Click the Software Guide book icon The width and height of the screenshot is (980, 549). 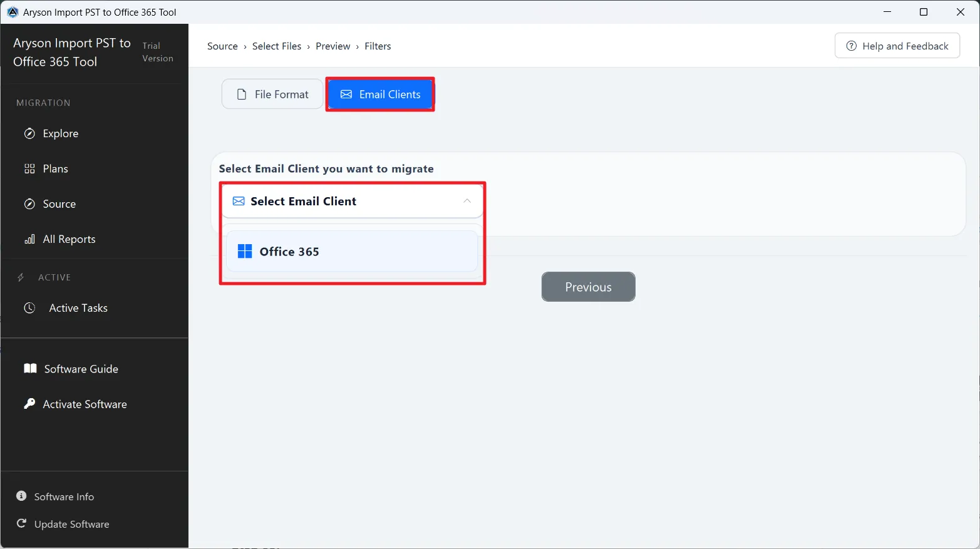click(x=30, y=369)
